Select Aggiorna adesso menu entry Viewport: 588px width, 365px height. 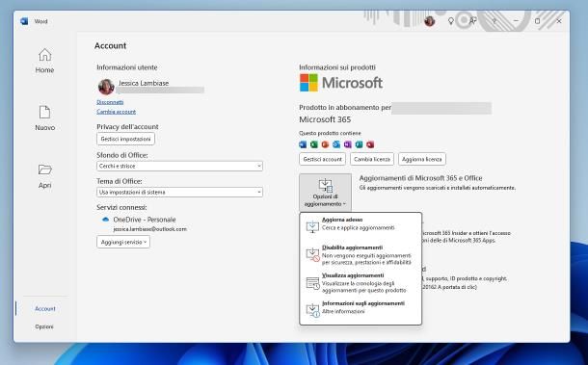click(x=361, y=226)
